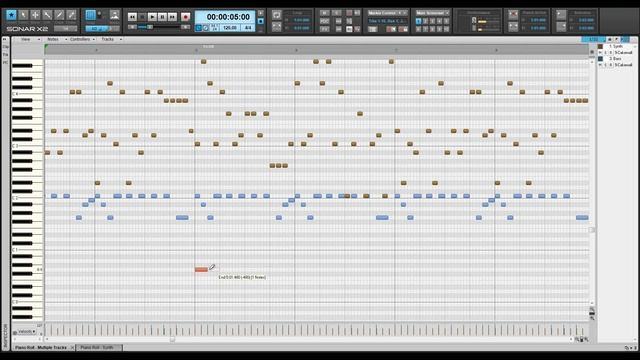Click the horizontal zoom magnifier icon

coord(587,339)
